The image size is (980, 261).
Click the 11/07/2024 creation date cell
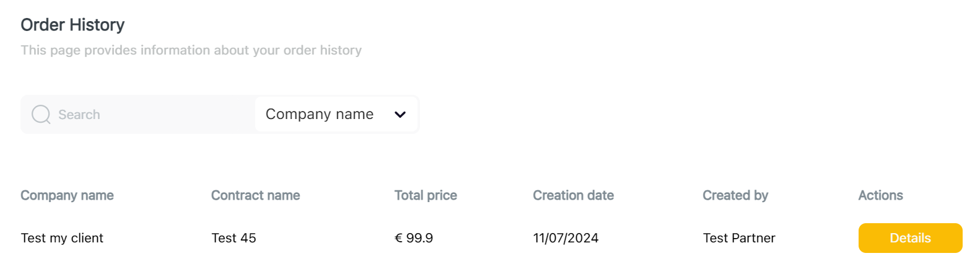pyautogui.click(x=566, y=238)
